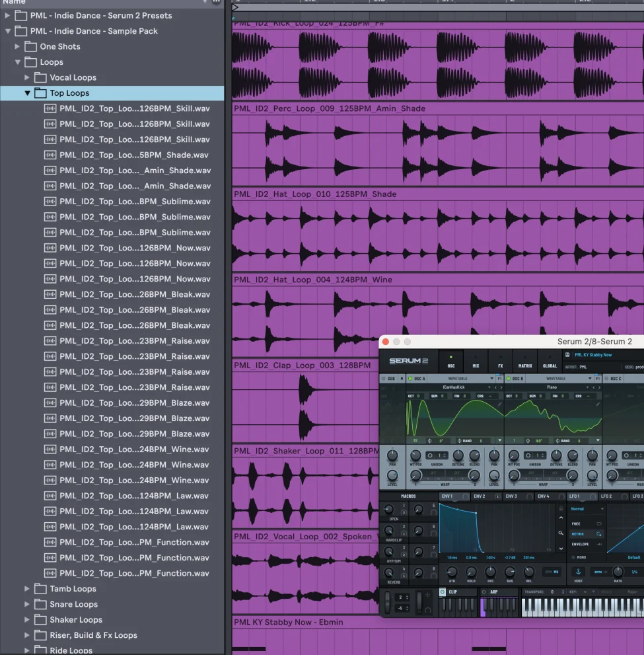Image resolution: width=644 pixels, height=655 pixels.
Task: Open the Serum OSC tab
Action: (x=450, y=362)
